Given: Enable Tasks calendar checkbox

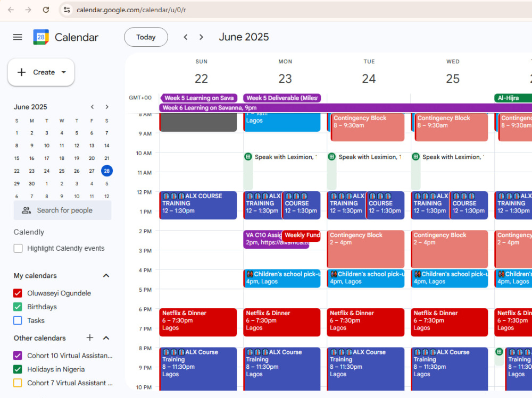Looking at the screenshot, I should point(18,320).
